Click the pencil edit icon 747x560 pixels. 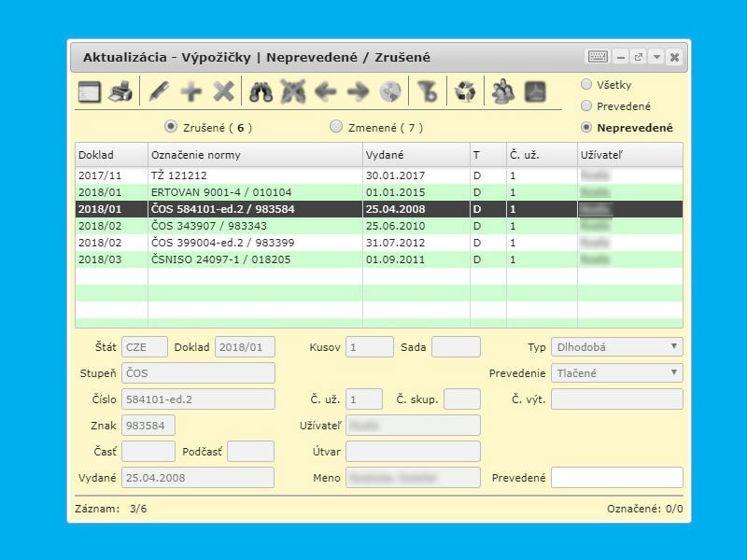click(159, 91)
